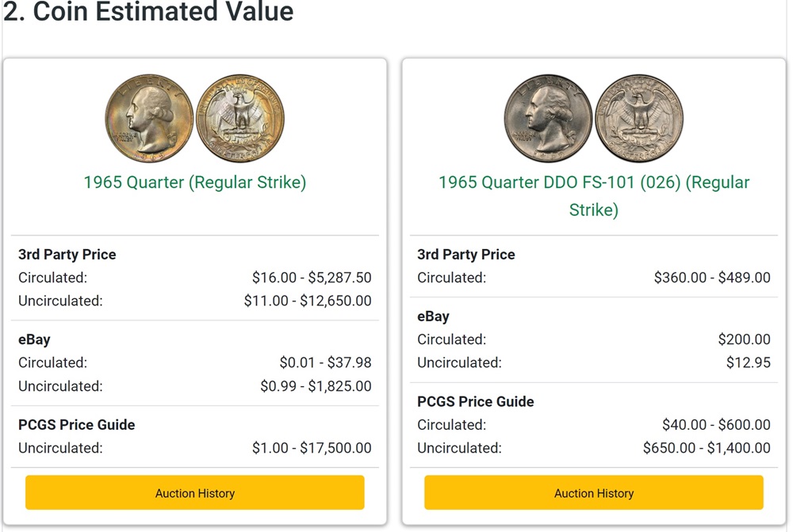Click the eBay section label on the left card

[34, 339]
